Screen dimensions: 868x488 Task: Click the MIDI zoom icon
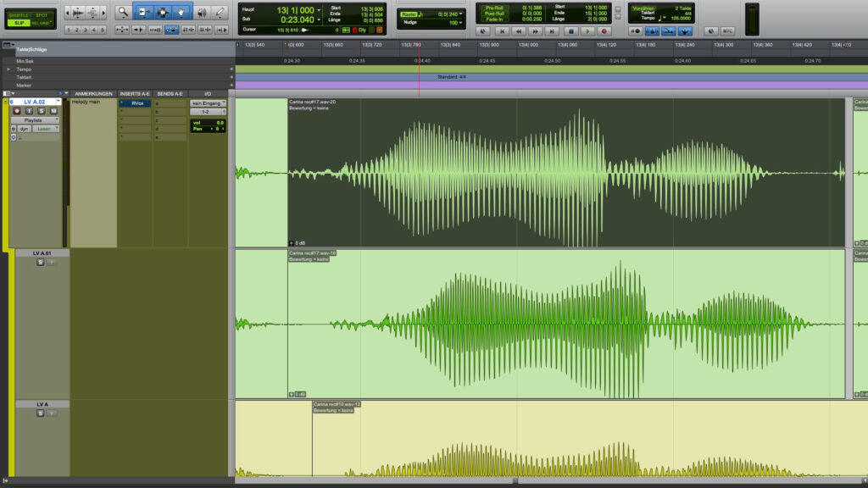(92, 12)
